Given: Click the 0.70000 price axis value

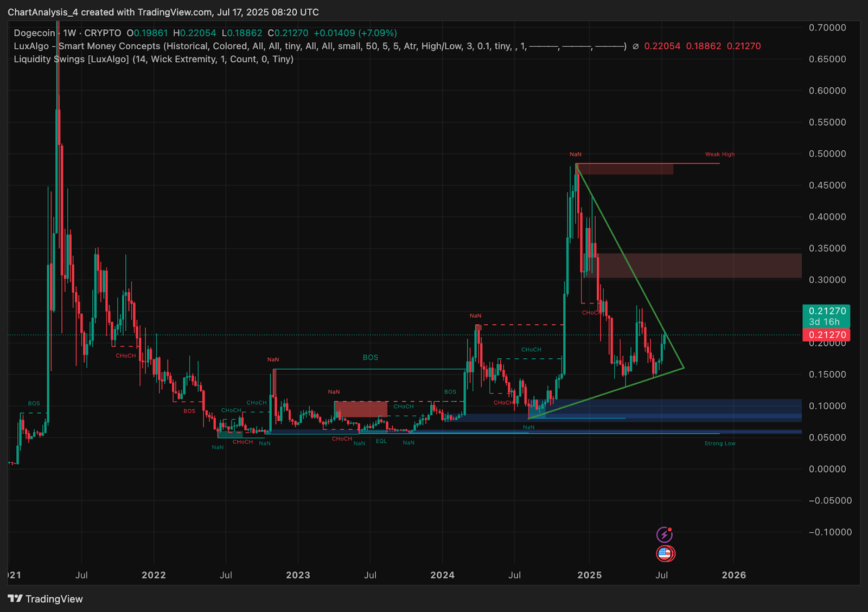Looking at the screenshot, I should [827, 28].
